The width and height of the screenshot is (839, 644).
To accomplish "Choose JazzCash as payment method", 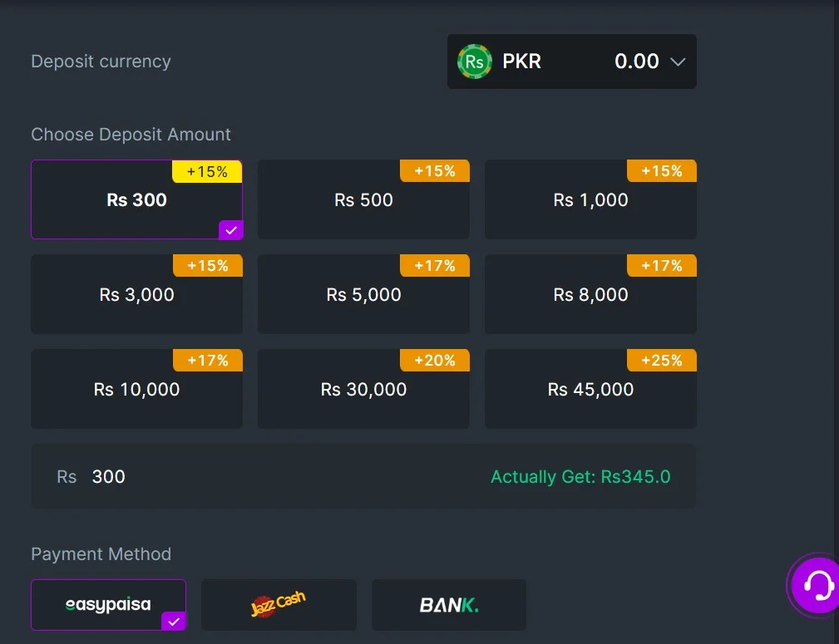I will point(279,604).
